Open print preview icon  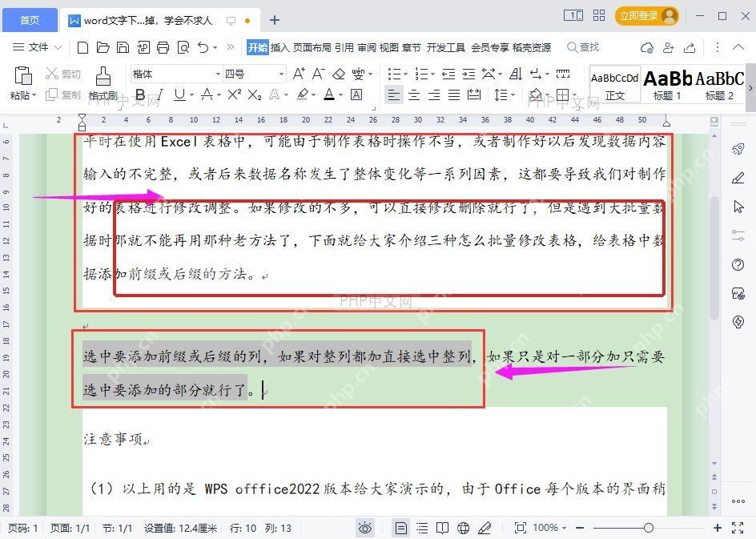pyautogui.click(x=183, y=47)
